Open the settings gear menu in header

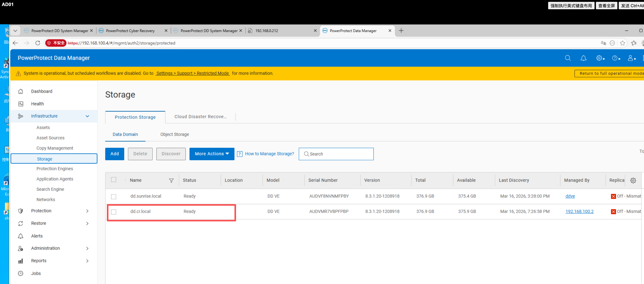point(600,58)
